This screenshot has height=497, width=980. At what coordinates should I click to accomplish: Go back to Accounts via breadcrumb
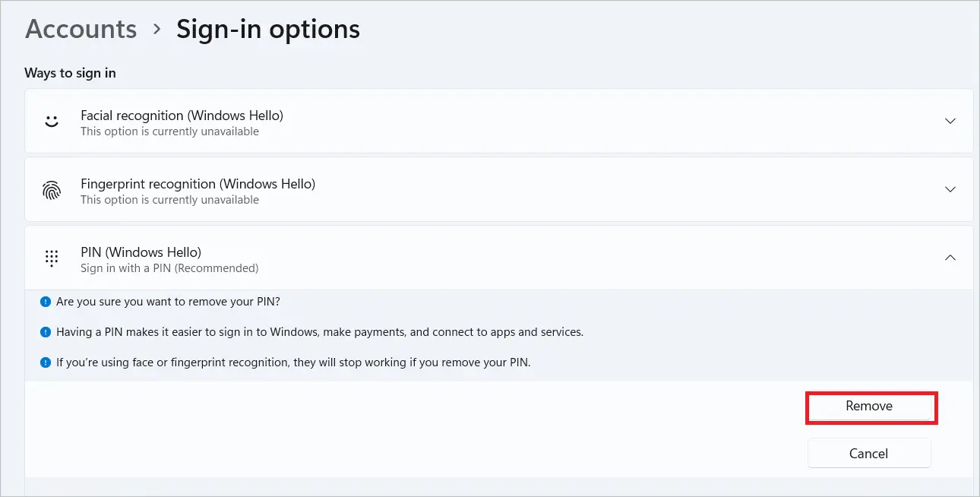(x=81, y=29)
